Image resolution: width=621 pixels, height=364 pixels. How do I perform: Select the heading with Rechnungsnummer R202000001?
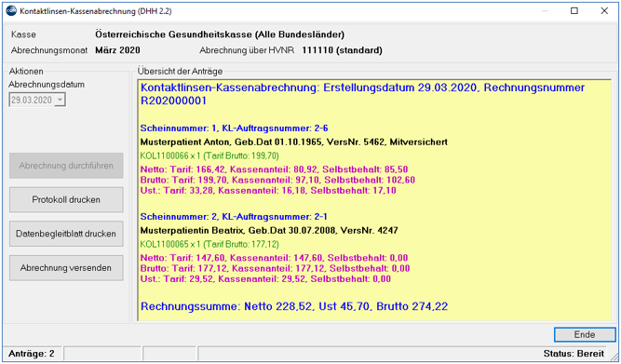[362, 94]
